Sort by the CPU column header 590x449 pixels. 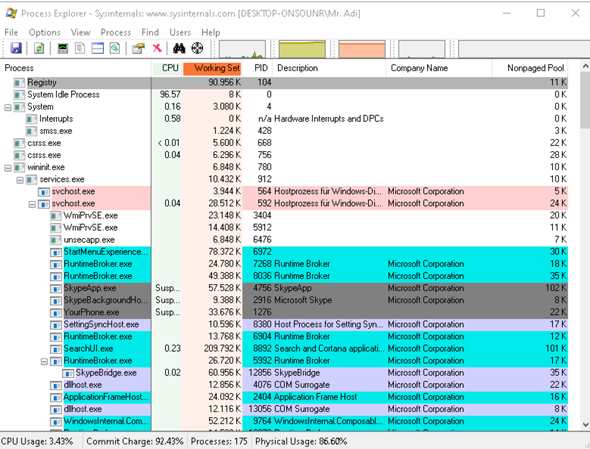tap(167, 68)
